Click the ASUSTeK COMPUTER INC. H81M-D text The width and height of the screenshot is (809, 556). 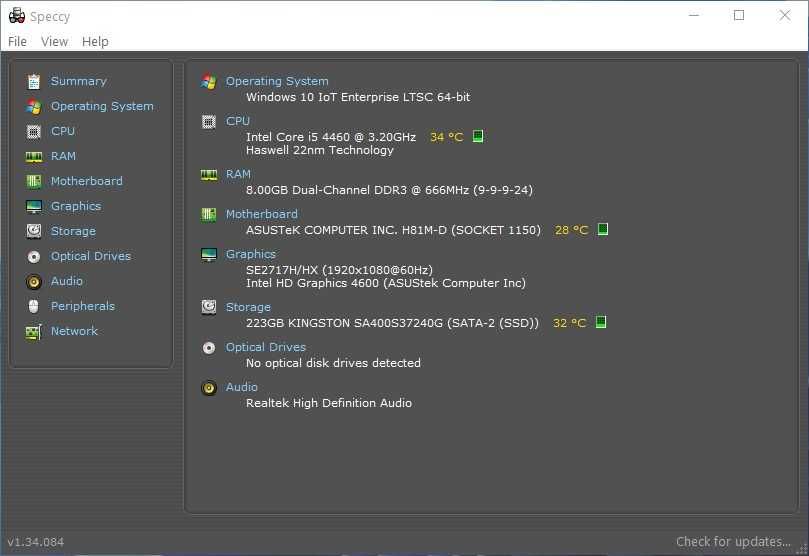pyautogui.click(x=393, y=230)
